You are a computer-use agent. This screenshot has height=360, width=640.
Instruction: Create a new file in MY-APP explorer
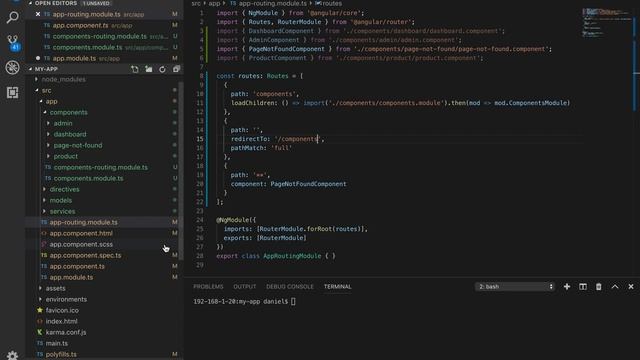click(x=135, y=69)
